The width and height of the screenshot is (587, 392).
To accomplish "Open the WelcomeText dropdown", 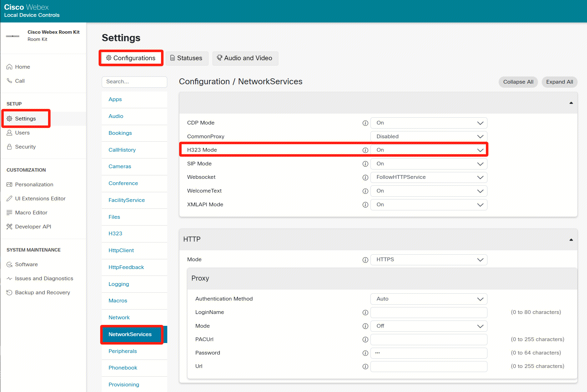I will coord(429,191).
